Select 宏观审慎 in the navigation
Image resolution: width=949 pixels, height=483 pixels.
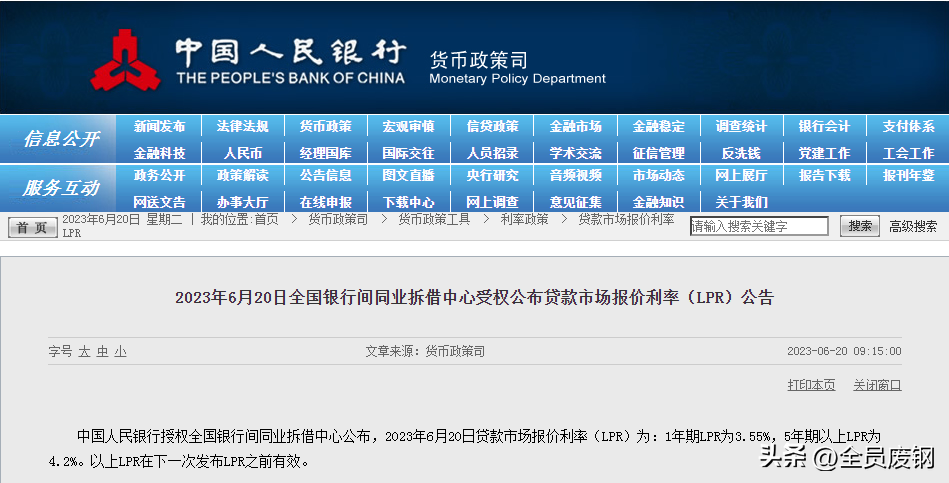pyautogui.click(x=409, y=126)
